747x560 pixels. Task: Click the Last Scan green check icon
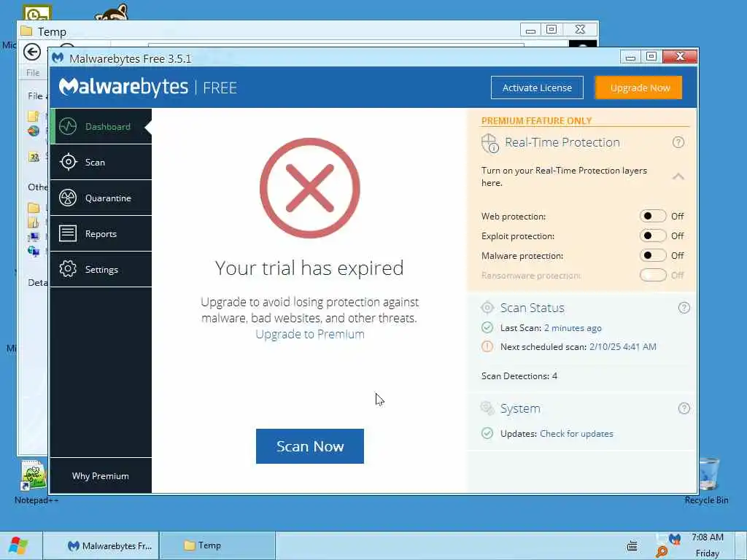[487, 327]
